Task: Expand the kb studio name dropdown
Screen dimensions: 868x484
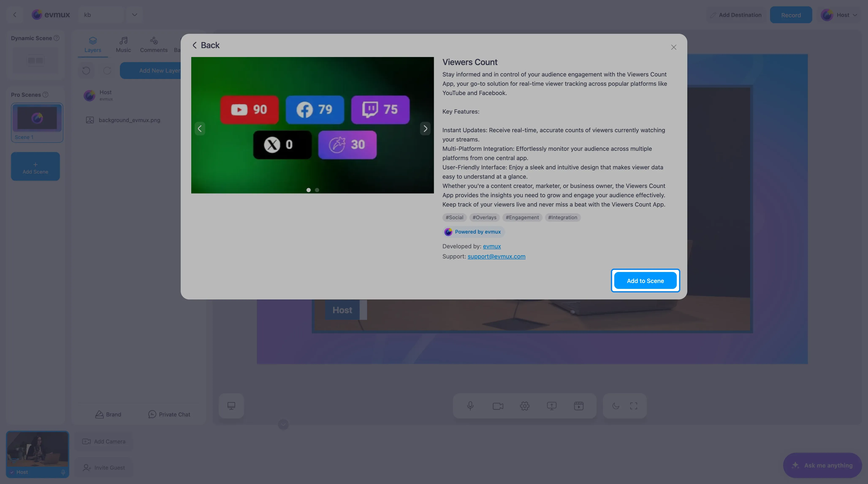Action: click(x=134, y=15)
